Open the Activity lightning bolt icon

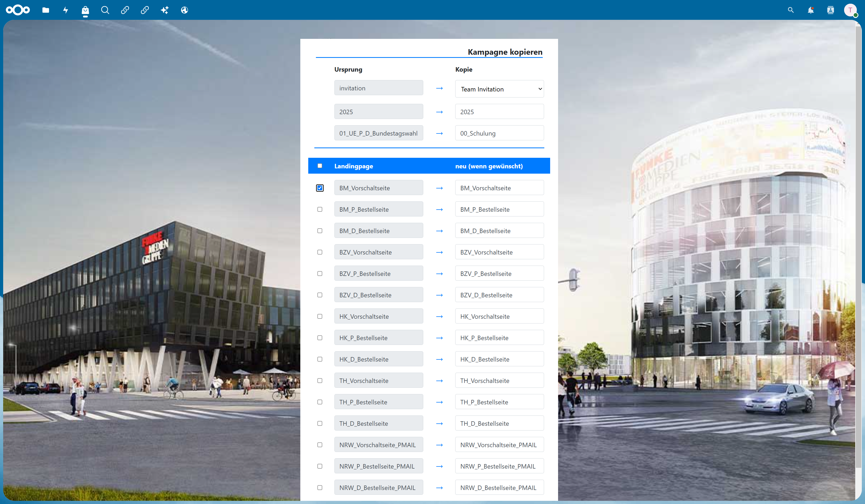coord(66,10)
